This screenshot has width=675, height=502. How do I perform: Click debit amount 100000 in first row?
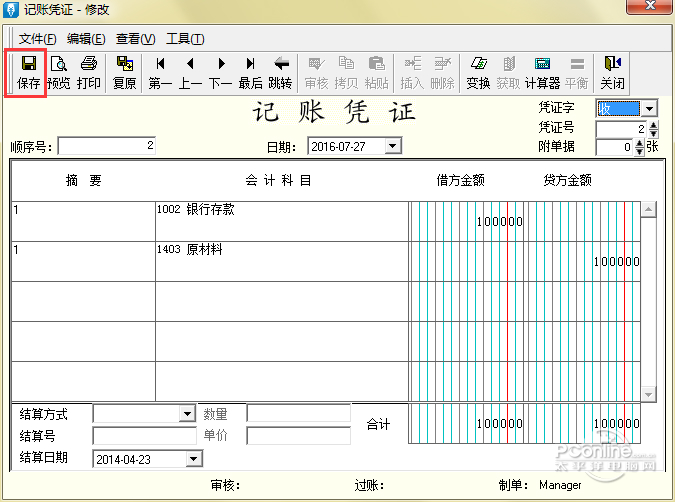pos(499,222)
